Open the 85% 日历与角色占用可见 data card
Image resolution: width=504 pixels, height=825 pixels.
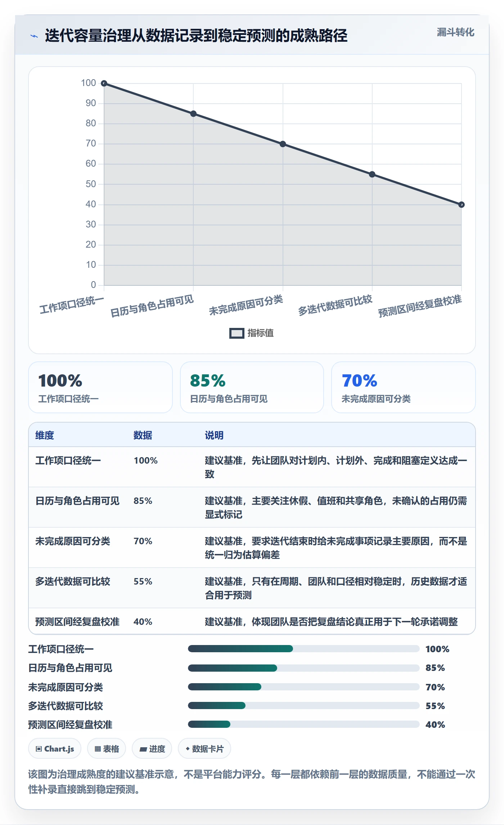tap(252, 387)
